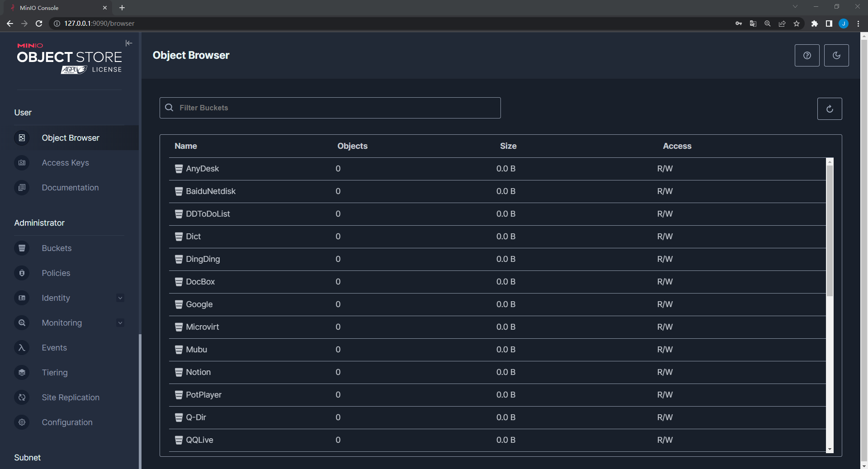Click the bucket list scrollbar thumb
Viewport: 868px width, 469px height.
(830, 231)
